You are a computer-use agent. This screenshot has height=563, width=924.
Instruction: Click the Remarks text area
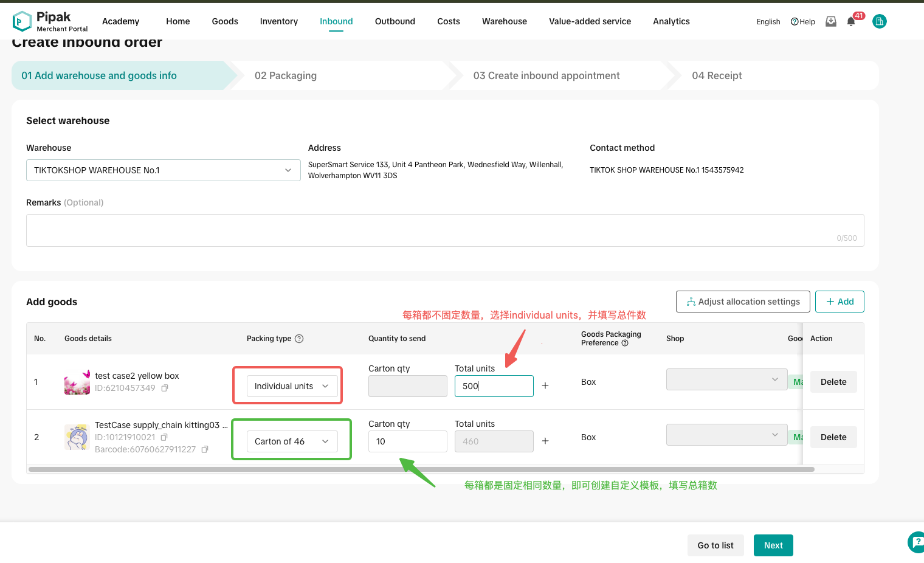444,230
